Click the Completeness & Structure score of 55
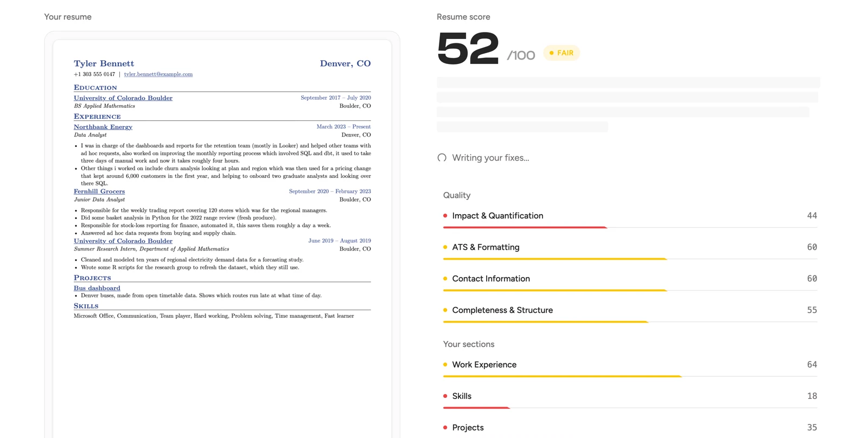The height and width of the screenshot is (438, 868). click(x=812, y=310)
